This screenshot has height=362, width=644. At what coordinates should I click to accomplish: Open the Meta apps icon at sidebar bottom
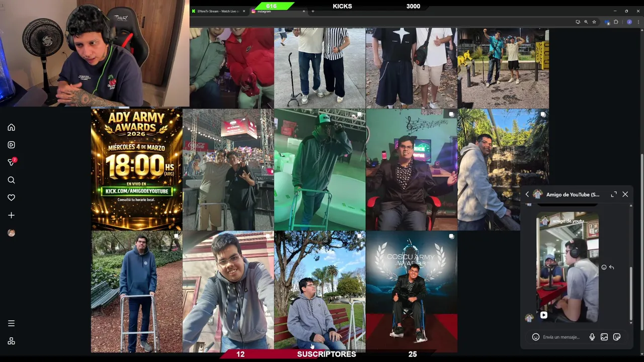click(11, 341)
